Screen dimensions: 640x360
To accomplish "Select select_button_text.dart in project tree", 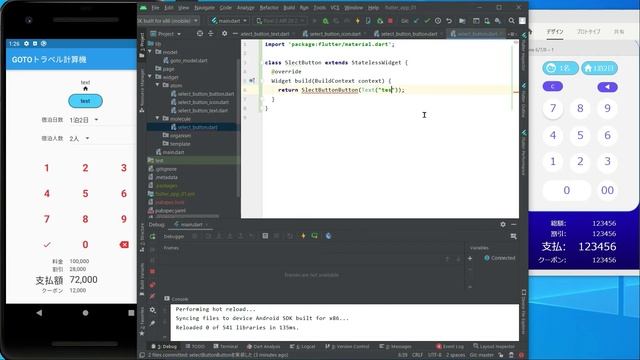I will (199, 111).
